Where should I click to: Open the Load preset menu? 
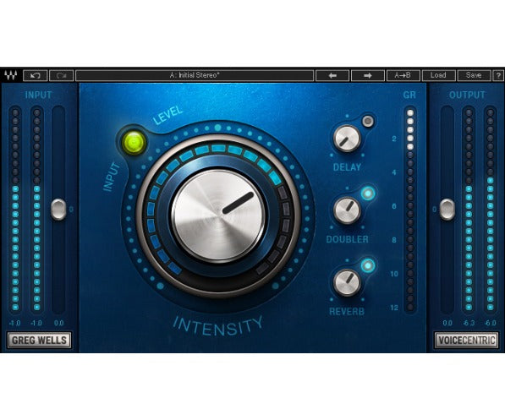pyautogui.click(x=438, y=75)
